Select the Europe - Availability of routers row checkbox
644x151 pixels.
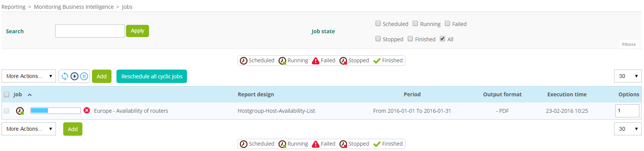tap(7, 111)
